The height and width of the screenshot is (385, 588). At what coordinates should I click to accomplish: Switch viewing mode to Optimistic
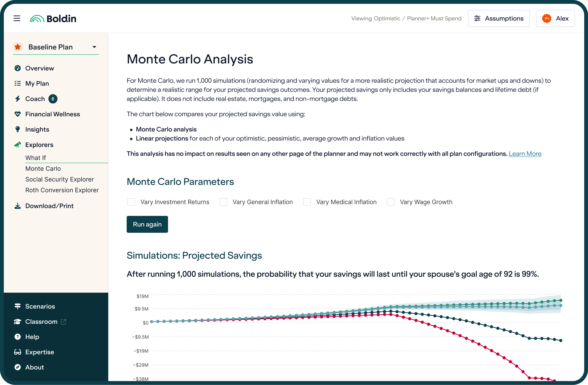[387, 18]
